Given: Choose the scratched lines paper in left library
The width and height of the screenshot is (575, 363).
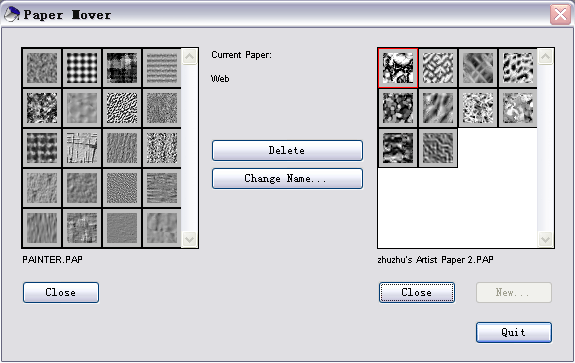Looking at the screenshot, I should 82,148.
